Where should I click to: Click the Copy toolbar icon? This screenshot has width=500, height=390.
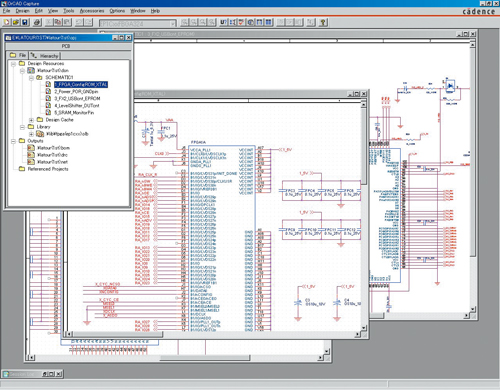[x=58, y=22]
